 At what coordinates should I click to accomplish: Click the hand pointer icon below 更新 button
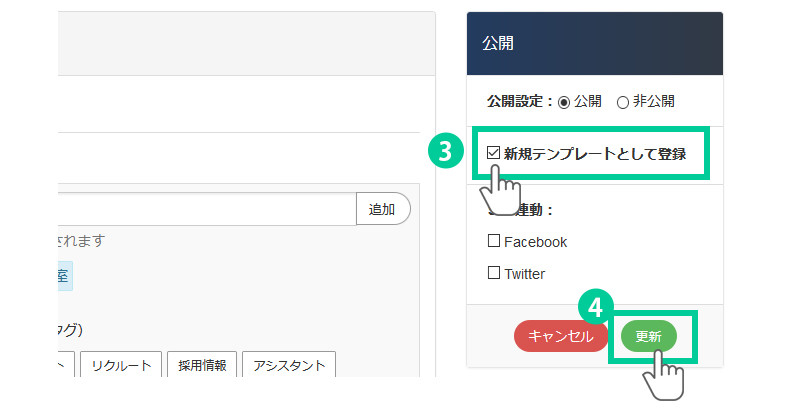coord(661,378)
